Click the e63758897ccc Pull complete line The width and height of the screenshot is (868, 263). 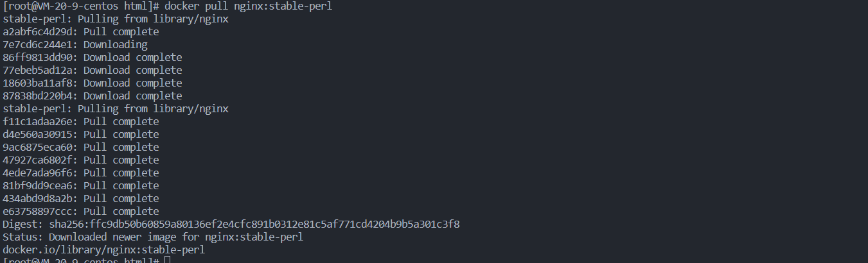pyautogui.click(x=81, y=211)
